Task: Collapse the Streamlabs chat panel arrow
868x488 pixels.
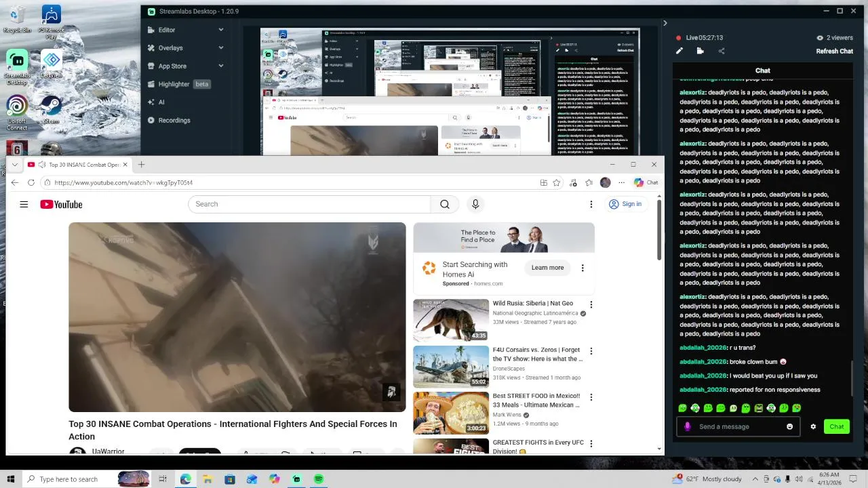Action: (x=665, y=23)
